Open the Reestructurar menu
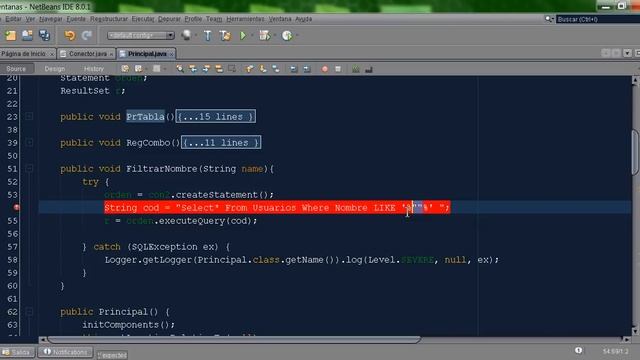 [x=109, y=19]
